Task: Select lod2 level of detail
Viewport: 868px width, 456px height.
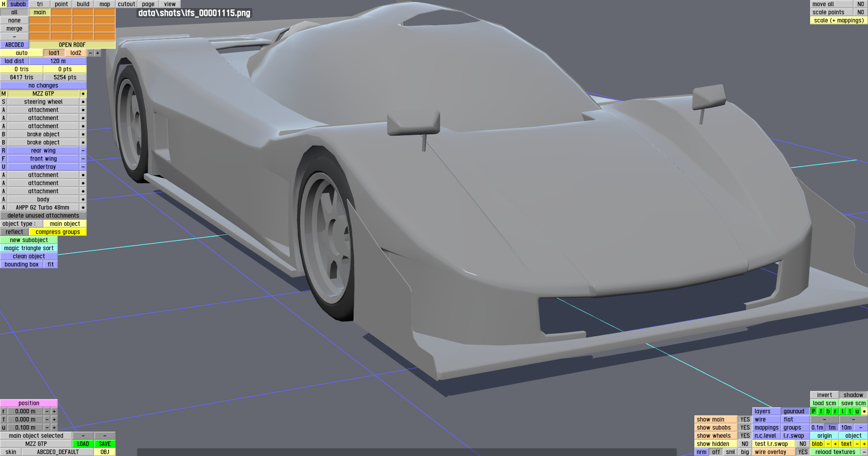Action: (x=76, y=53)
